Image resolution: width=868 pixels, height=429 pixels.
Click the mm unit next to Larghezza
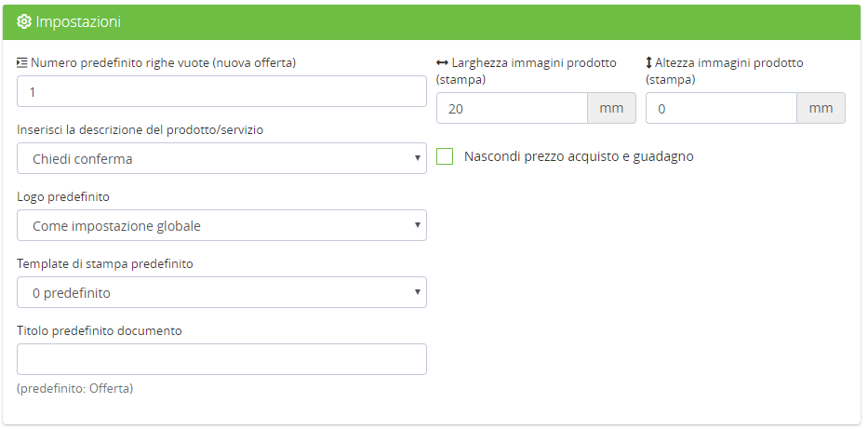(x=611, y=109)
